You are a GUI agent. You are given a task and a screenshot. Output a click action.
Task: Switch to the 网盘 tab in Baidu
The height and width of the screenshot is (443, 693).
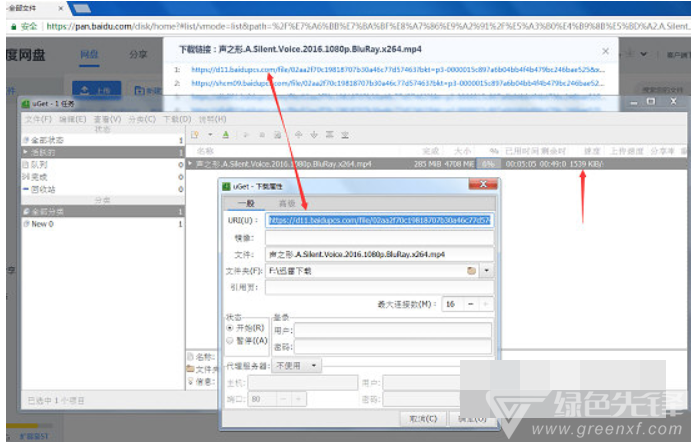89,54
